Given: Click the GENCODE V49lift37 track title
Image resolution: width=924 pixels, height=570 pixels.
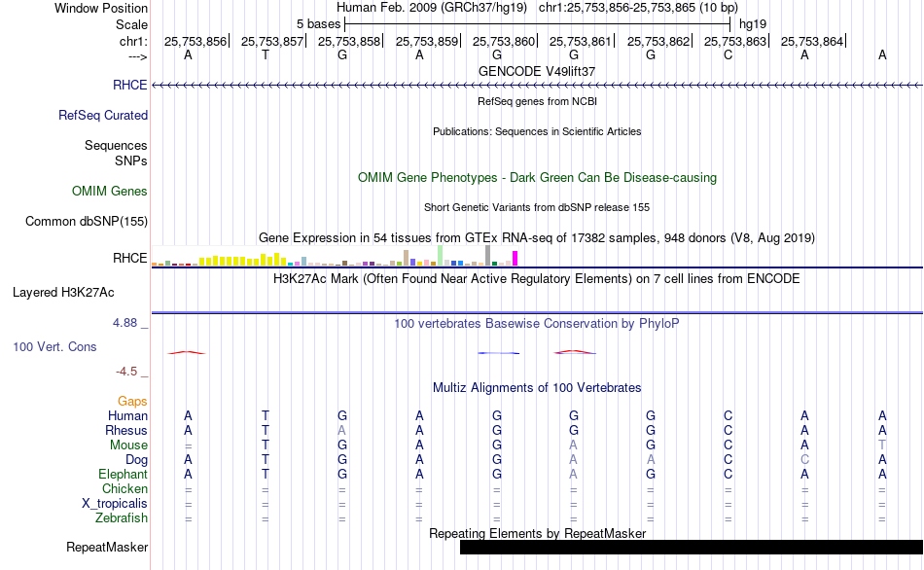Looking at the screenshot, I should tap(537, 71).
